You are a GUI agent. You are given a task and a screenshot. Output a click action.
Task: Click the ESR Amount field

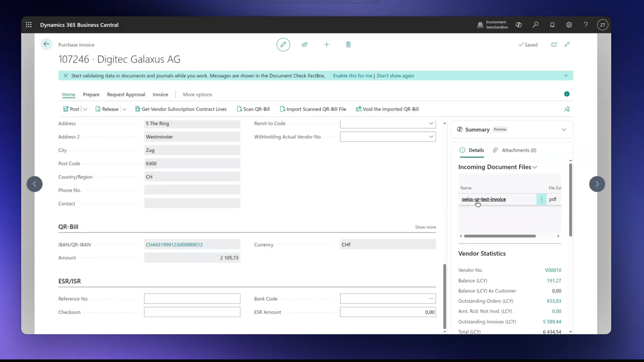tap(388, 312)
